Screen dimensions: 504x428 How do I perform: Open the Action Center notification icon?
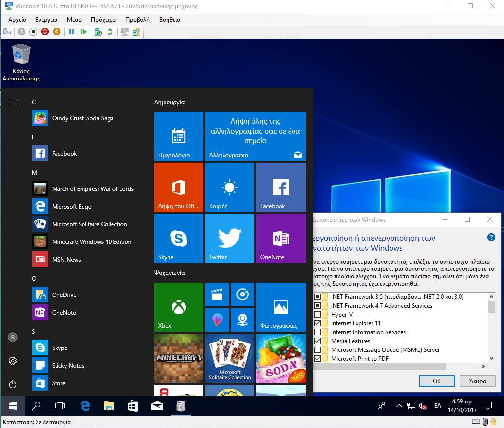(x=488, y=406)
